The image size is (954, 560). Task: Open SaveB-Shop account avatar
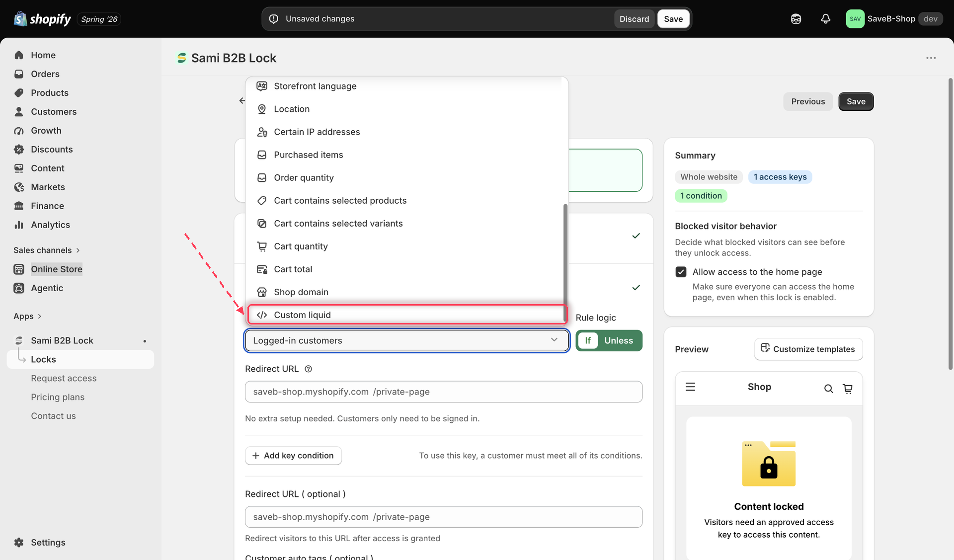[x=855, y=19]
